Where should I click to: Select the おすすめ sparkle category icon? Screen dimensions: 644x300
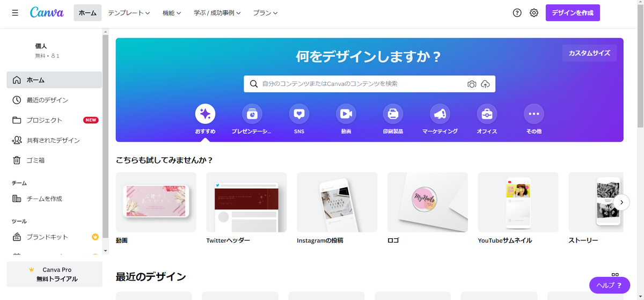pyautogui.click(x=205, y=114)
